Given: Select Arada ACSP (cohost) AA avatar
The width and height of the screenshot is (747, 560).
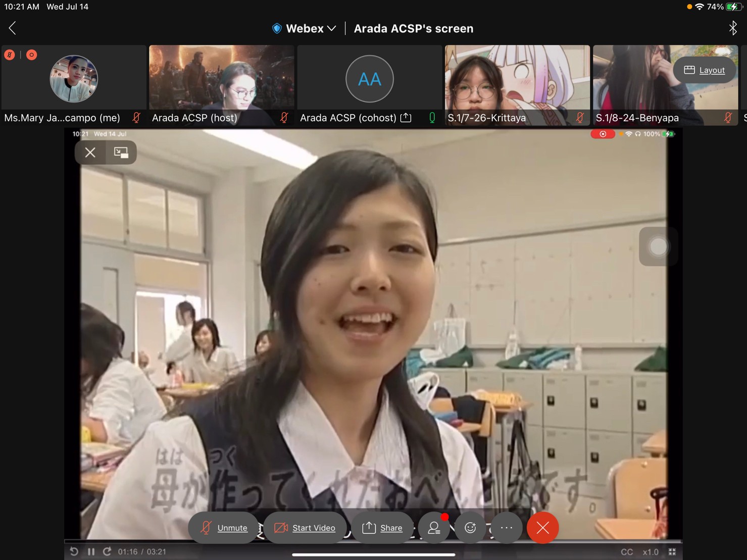Looking at the screenshot, I should (x=370, y=79).
